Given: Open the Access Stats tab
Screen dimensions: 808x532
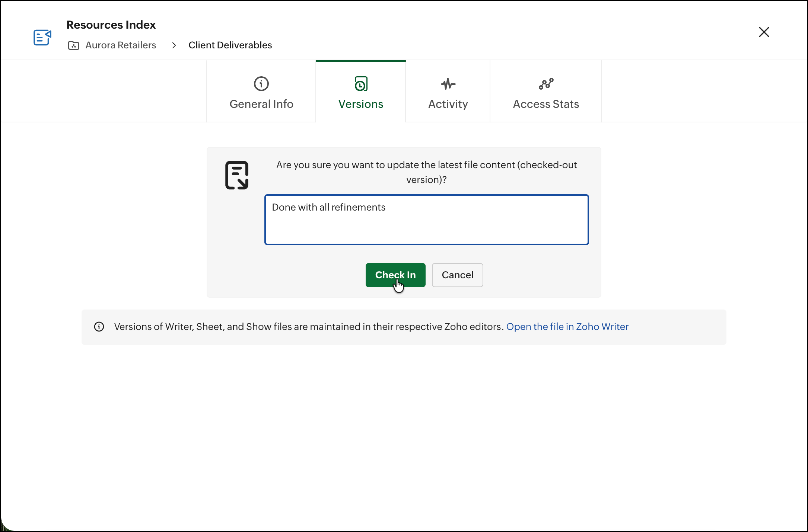Looking at the screenshot, I should click(x=546, y=104).
